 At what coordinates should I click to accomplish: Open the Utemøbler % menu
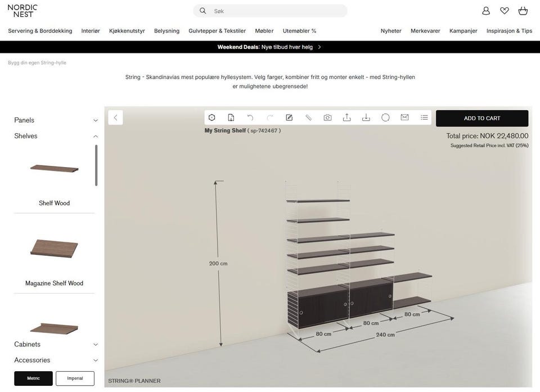coord(300,31)
